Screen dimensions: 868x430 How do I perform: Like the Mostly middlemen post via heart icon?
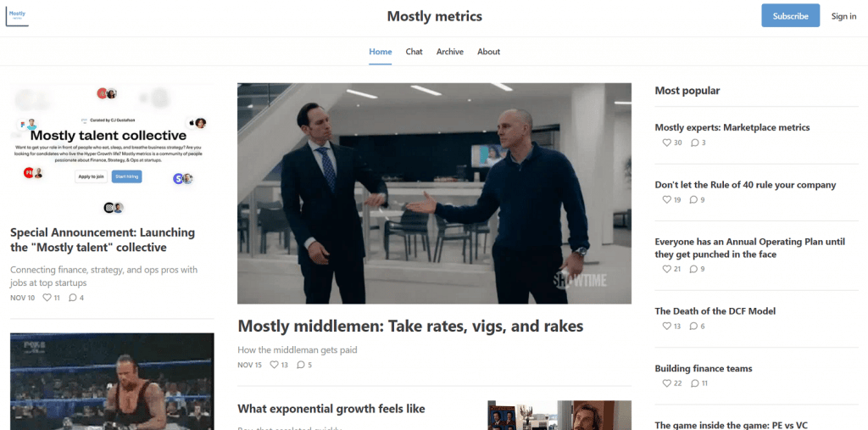pyautogui.click(x=274, y=365)
